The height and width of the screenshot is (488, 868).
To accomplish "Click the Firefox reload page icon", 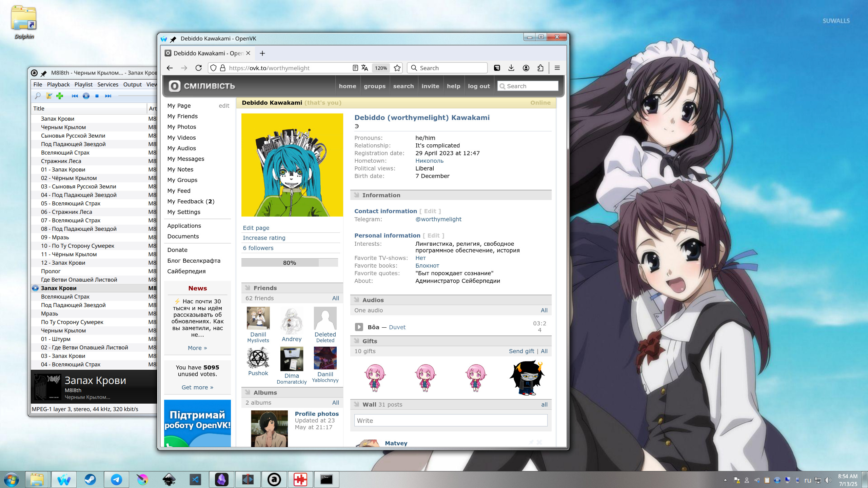I will click(x=199, y=68).
